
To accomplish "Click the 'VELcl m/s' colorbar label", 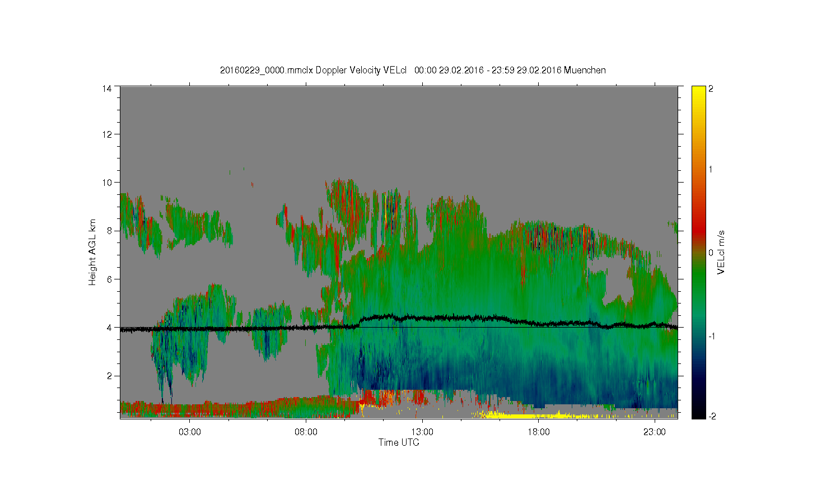I will coord(721,252).
